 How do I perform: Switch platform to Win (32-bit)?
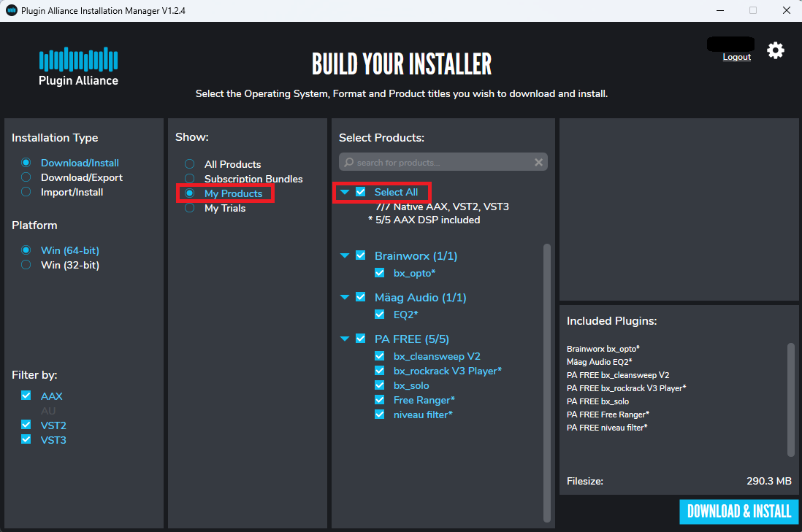[x=26, y=265]
